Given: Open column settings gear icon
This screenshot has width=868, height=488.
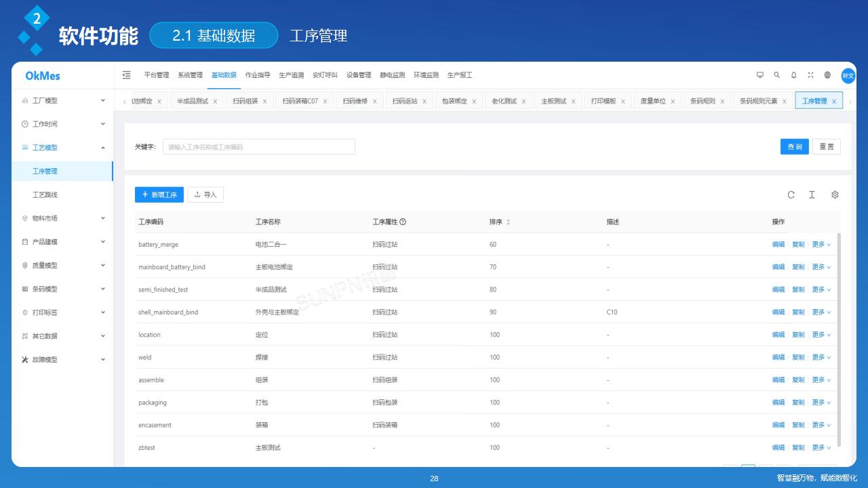Looking at the screenshot, I should [x=835, y=195].
